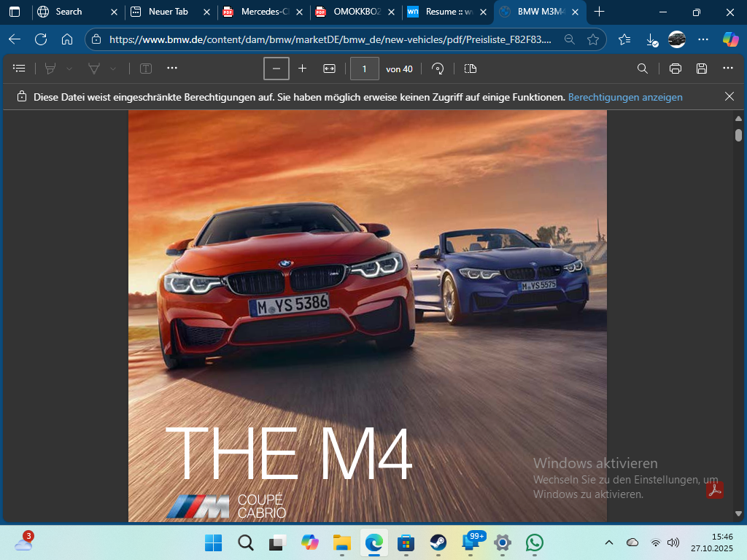Click the fit to width icon
Image resolution: width=747 pixels, height=560 pixels.
(x=329, y=69)
